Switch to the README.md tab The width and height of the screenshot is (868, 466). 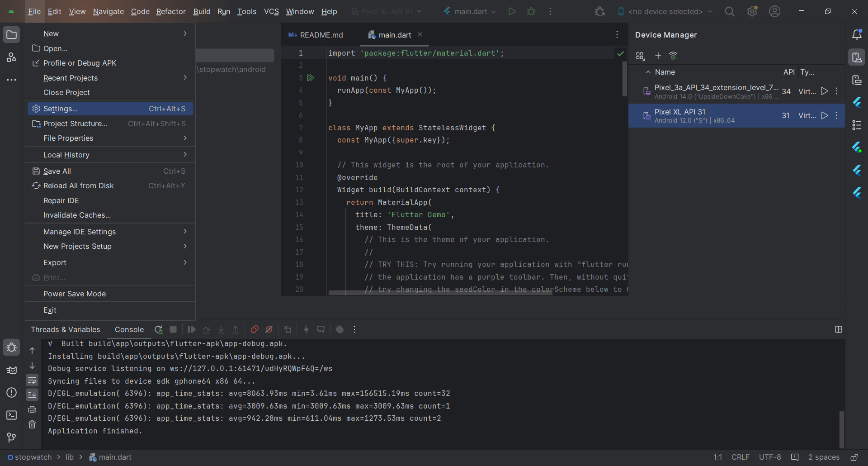click(x=316, y=35)
